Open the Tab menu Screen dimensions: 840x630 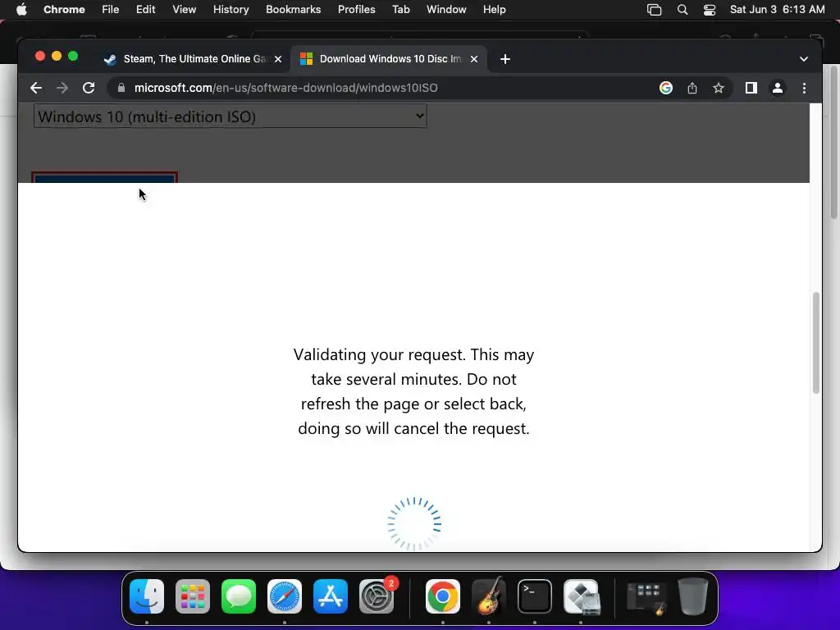pyautogui.click(x=400, y=10)
